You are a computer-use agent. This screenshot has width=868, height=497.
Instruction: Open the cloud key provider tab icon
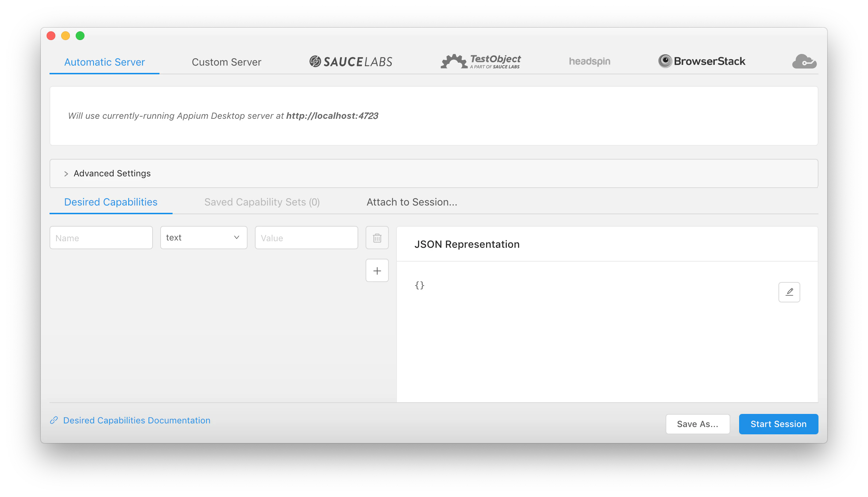(804, 61)
